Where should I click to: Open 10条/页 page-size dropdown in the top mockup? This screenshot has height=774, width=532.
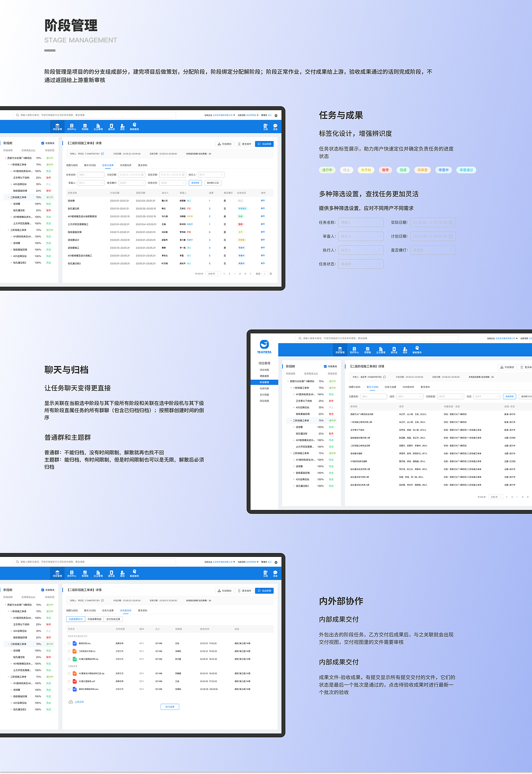213,274
